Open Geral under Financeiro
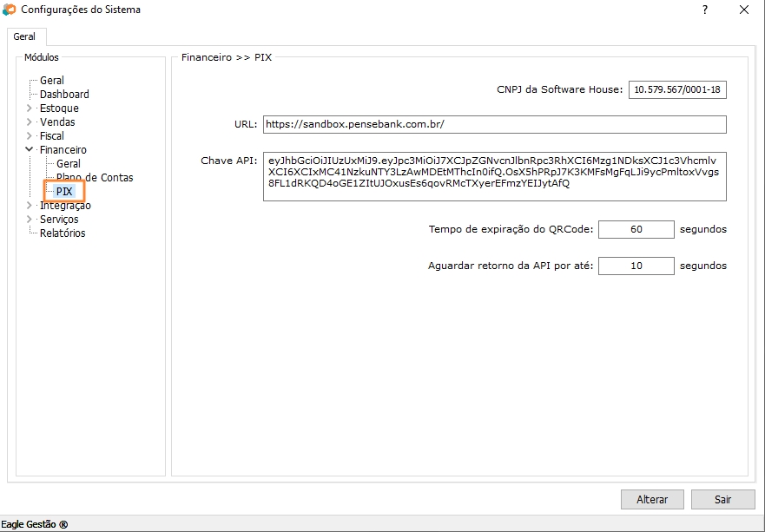Image resolution: width=765 pixels, height=532 pixels. pyautogui.click(x=69, y=164)
